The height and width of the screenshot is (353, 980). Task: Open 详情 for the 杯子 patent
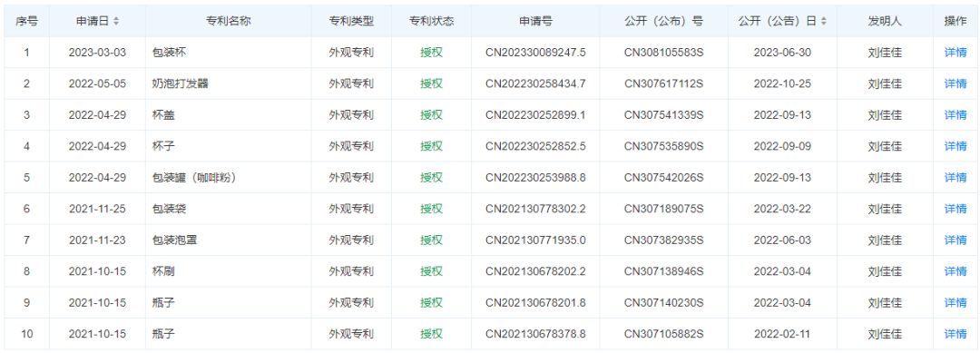[x=955, y=146]
